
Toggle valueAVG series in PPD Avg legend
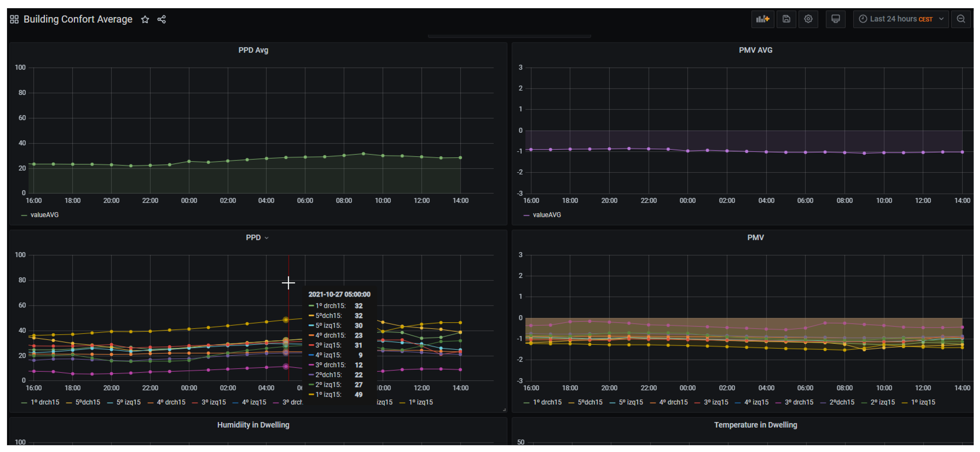pos(44,215)
